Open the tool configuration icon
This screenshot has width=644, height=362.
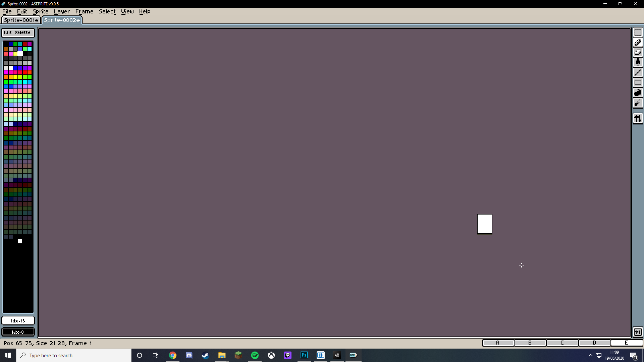[638, 118]
